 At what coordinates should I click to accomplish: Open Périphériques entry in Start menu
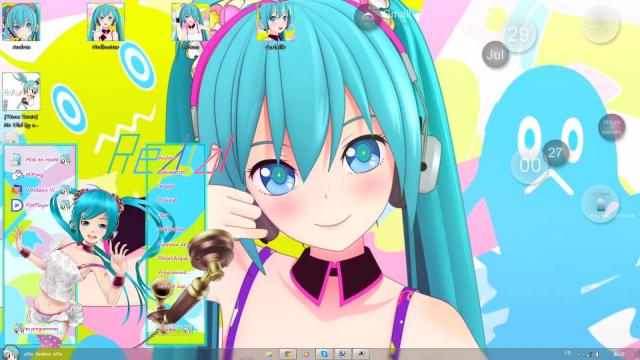coord(173,258)
